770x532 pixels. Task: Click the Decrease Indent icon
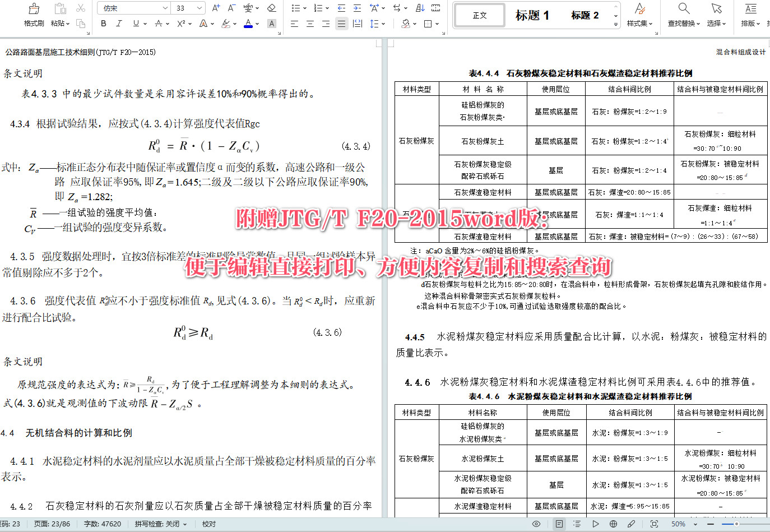tap(342, 9)
